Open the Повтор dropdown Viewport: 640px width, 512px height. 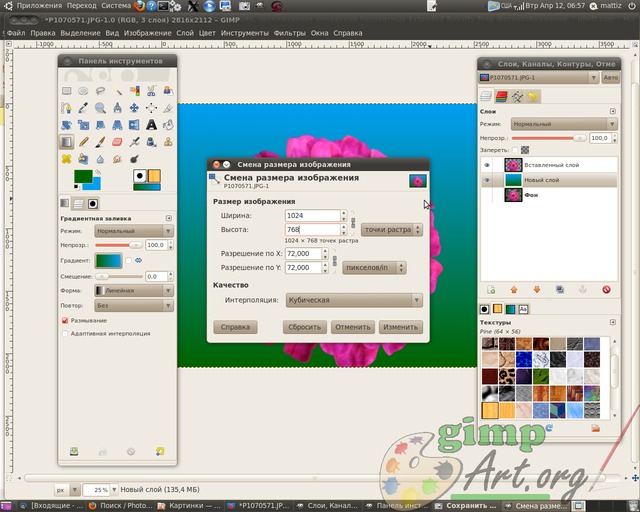(x=134, y=305)
